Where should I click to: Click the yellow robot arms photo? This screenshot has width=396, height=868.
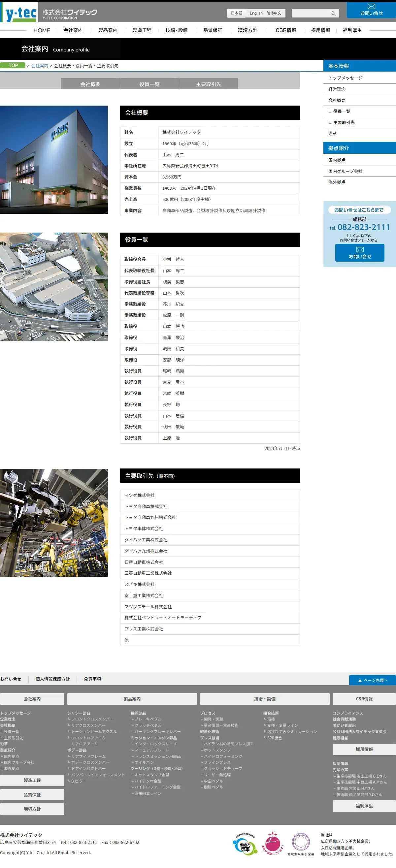(x=54, y=523)
